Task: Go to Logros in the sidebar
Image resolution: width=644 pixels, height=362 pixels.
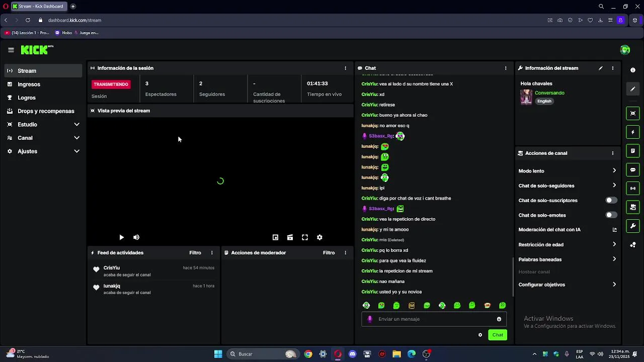Action: tap(43, 98)
